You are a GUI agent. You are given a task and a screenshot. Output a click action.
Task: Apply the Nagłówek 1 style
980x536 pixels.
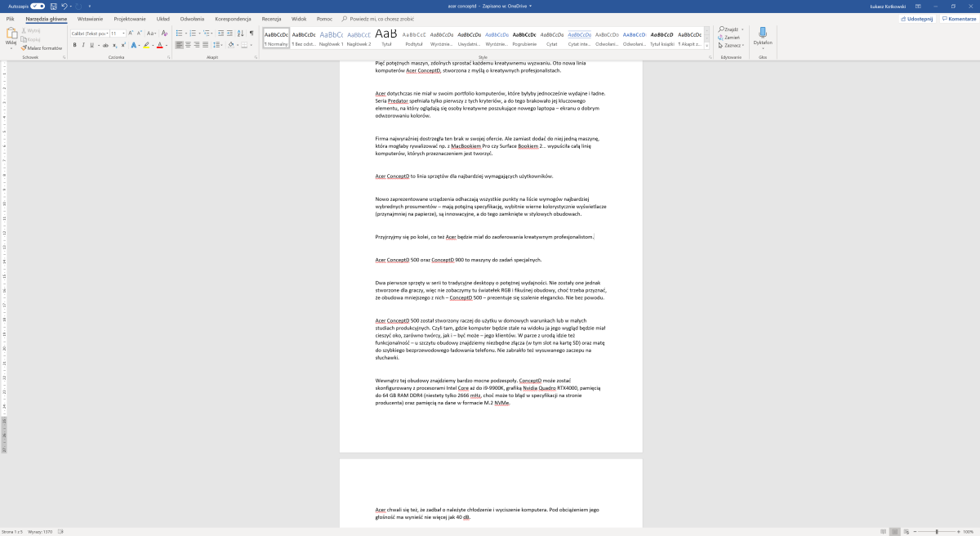click(331, 38)
